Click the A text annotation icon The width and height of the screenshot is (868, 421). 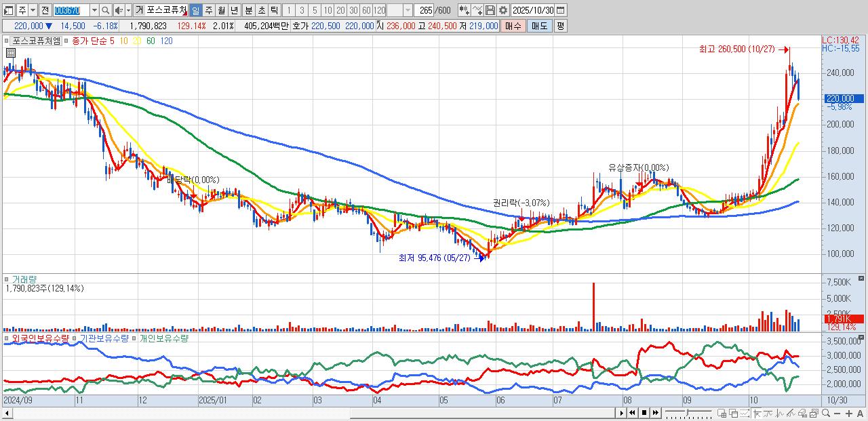point(860,413)
